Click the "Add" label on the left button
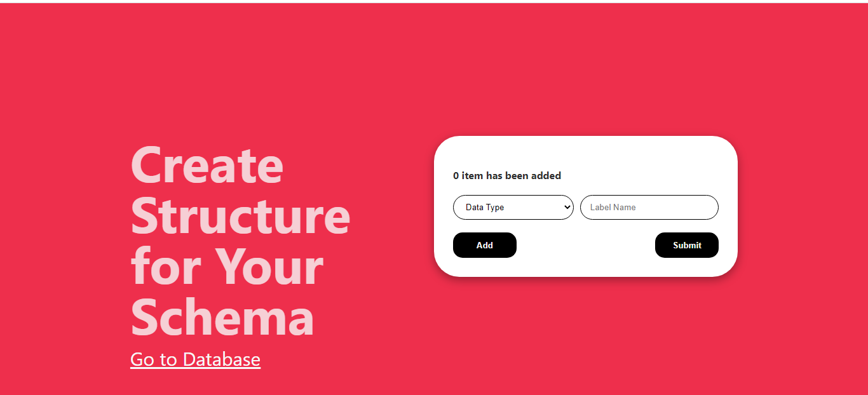Screen dimensions: 868x395 click(x=484, y=245)
